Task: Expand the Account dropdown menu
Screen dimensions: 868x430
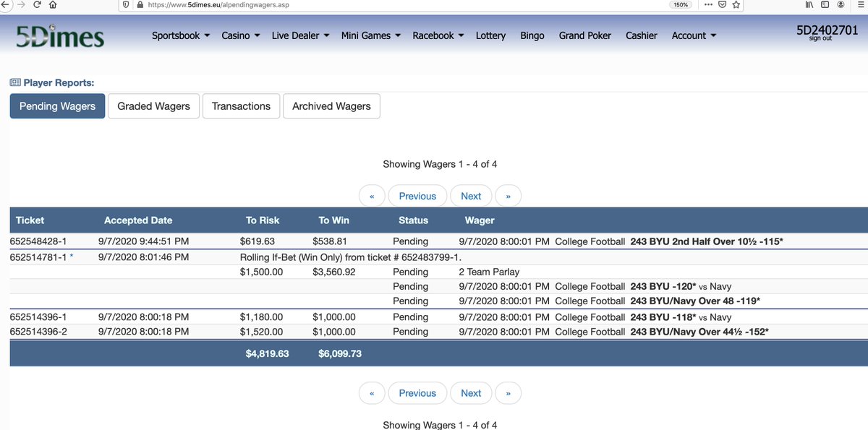Action: pos(694,35)
